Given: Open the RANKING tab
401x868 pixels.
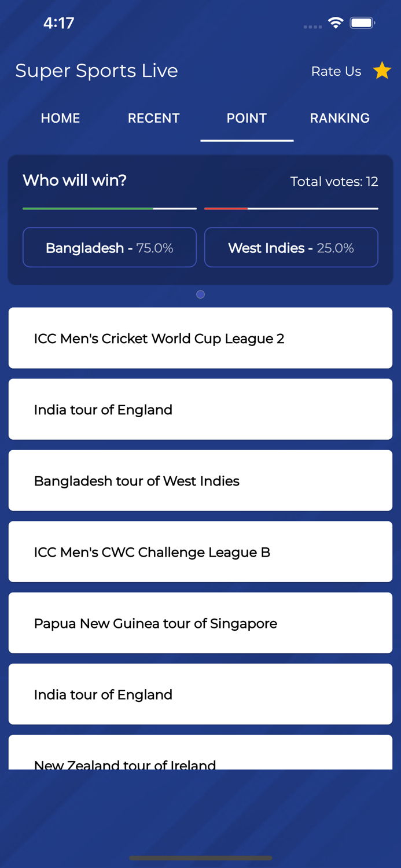Looking at the screenshot, I should click(x=340, y=118).
